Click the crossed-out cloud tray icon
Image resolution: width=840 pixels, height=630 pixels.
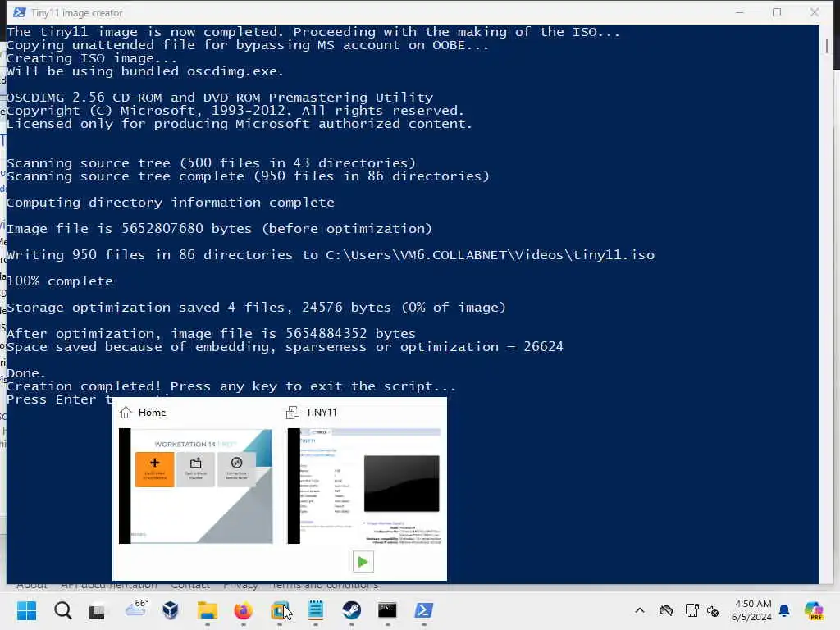[x=666, y=610]
